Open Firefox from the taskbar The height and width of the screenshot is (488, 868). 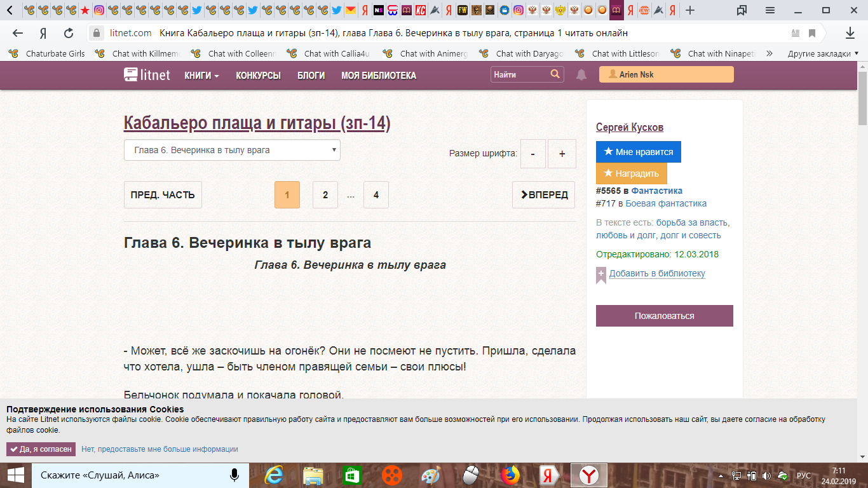click(x=510, y=475)
